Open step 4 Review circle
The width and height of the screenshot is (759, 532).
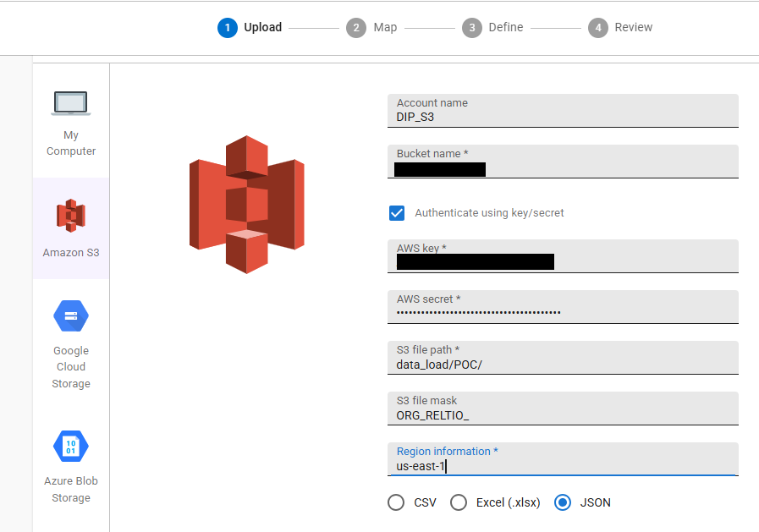tap(598, 28)
